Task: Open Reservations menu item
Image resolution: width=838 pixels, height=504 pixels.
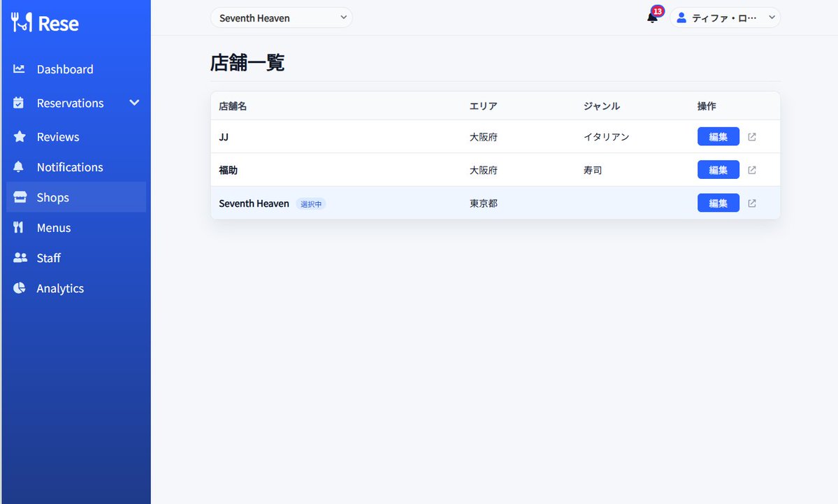Action: (76, 103)
